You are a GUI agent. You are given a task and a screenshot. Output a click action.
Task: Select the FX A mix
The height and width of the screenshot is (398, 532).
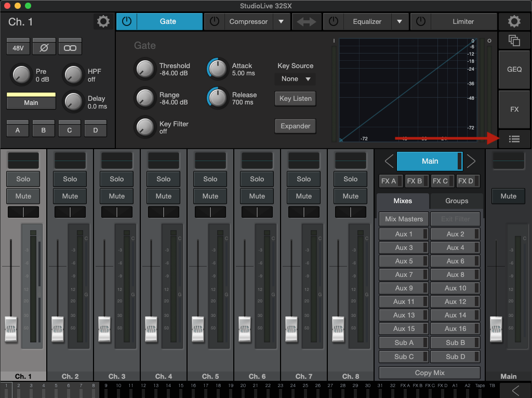pyautogui.click(x=391, y=181)
